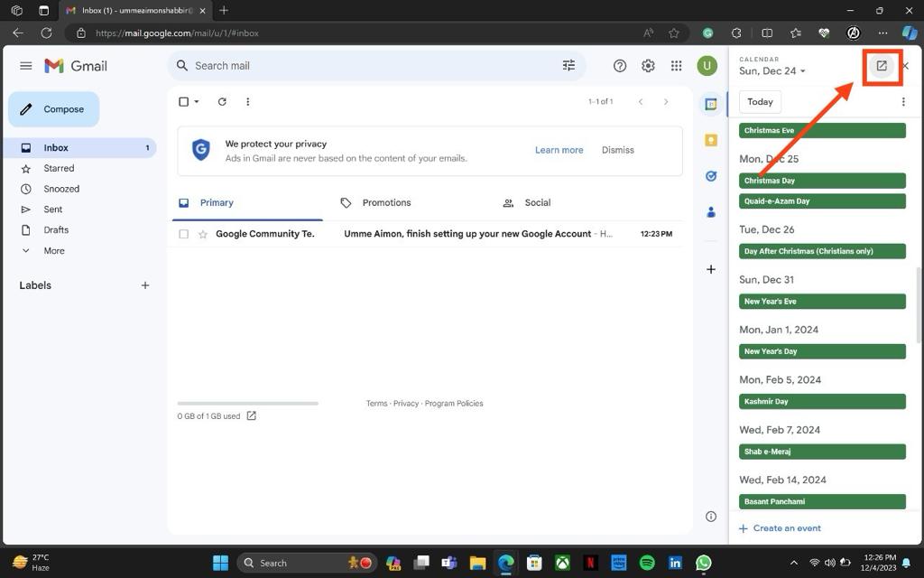This screenshot has width=924, height=578.
Task: Open Contacts from side panel
Action: (x=711, y=212)
